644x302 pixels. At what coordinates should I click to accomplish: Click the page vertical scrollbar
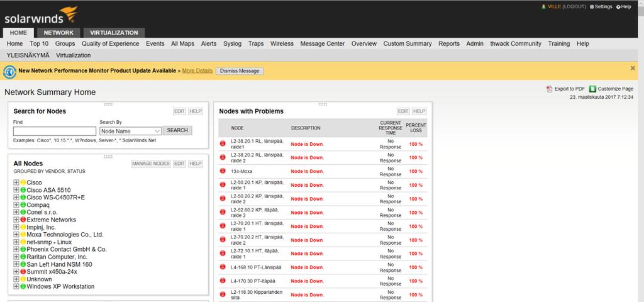click(641, 151)
